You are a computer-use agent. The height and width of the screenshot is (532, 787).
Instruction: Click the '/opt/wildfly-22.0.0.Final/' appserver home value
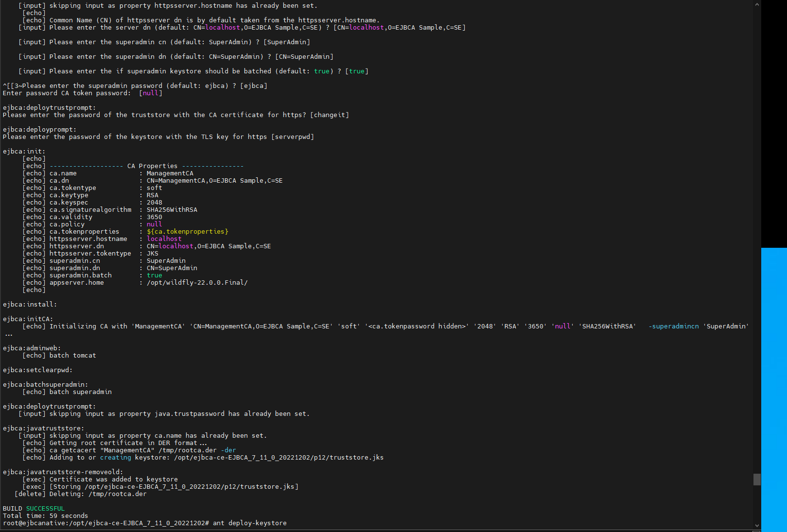coord(197,283)
